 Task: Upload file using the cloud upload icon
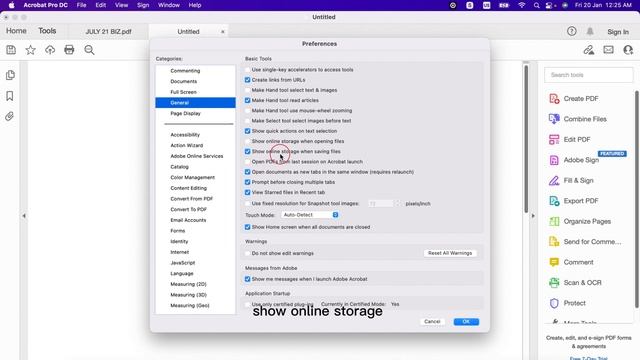click(50, 50)
